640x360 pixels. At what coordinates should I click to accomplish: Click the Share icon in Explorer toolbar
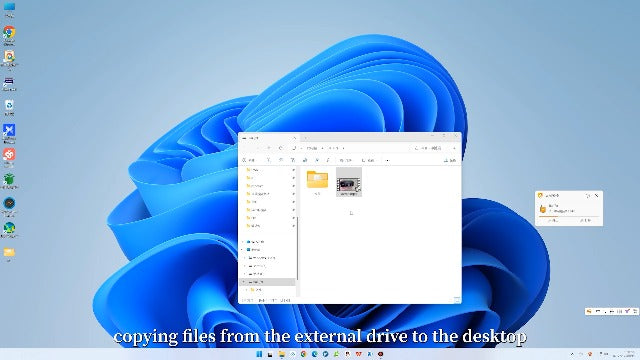point(317,160)
